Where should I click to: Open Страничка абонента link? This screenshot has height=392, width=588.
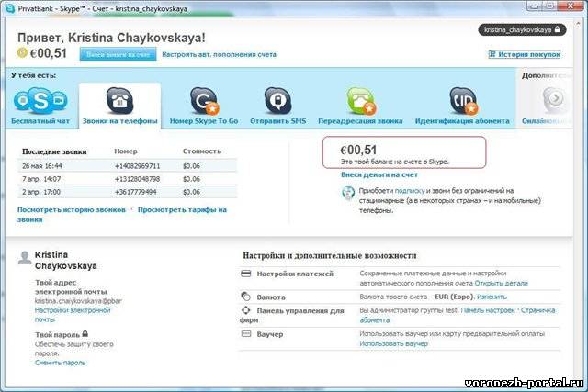pos(458,315)
